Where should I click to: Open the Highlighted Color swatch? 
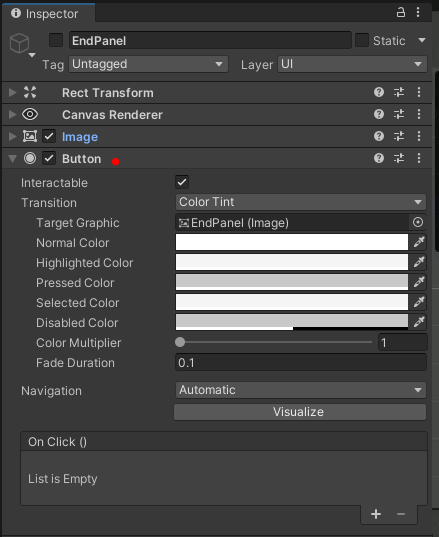[x=292, y=262]
